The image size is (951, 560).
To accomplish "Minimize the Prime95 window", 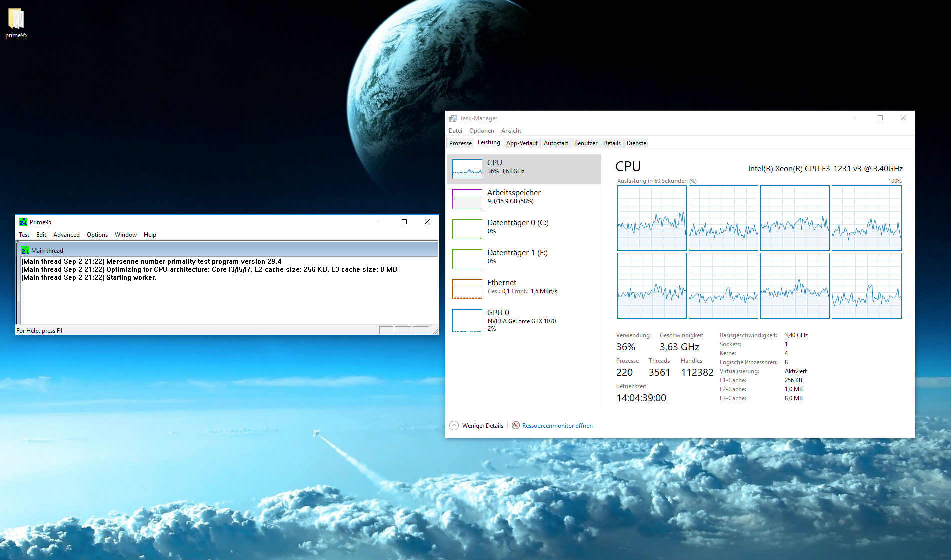I will point(382,222).
